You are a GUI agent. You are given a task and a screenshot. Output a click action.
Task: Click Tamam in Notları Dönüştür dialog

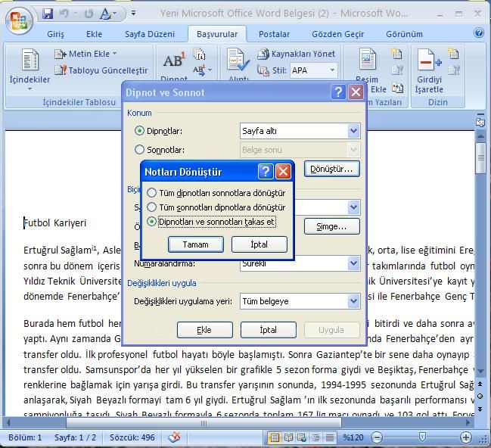(196, 244)
